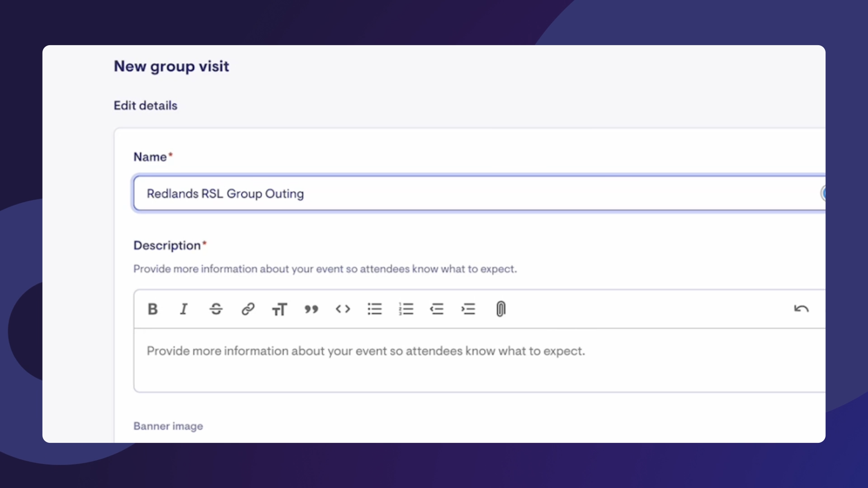
Task: Click the autofill icon inside Name field
Action: point(823,193)
